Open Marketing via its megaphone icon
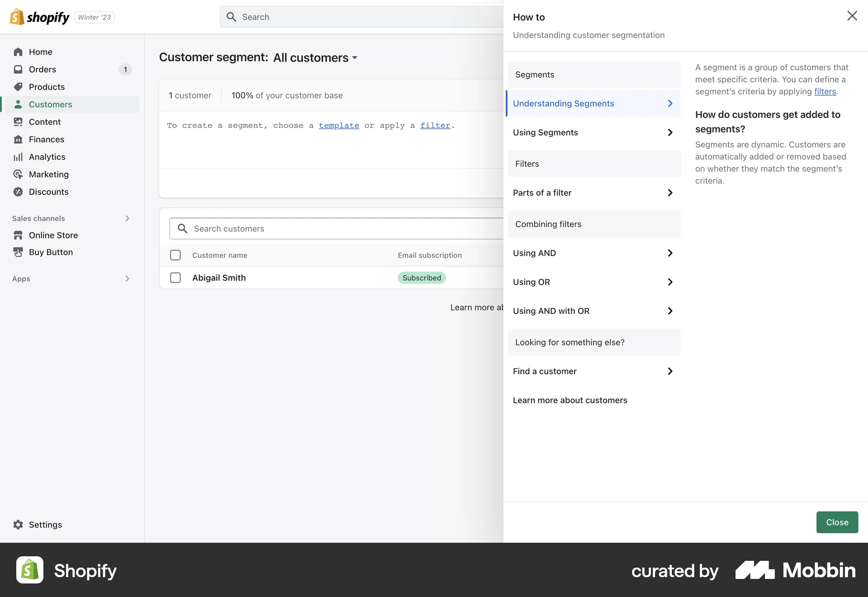 18,174
